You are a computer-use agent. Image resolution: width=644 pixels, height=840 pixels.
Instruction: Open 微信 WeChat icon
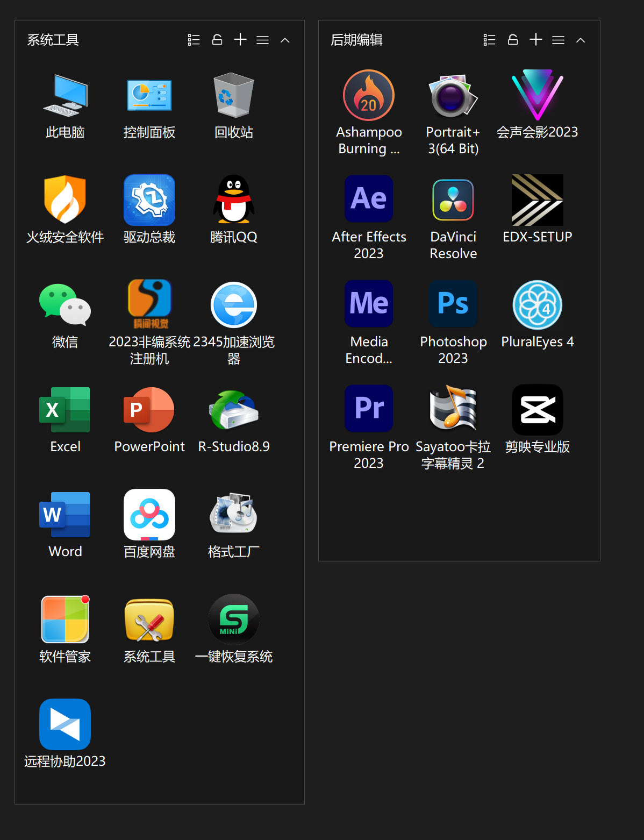tap(65, 304)
